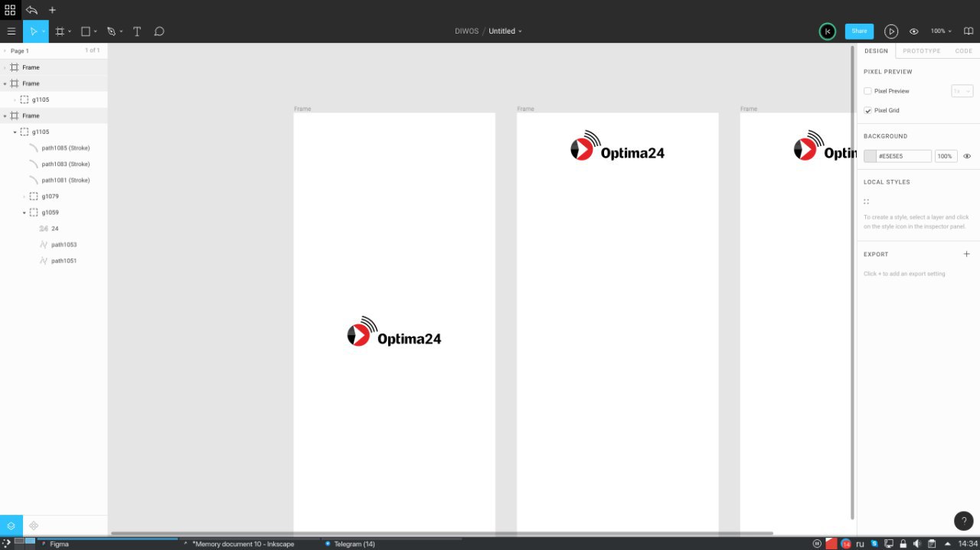
Task: Uncheck the Pixel Grid checkbox
Action: 867,110
